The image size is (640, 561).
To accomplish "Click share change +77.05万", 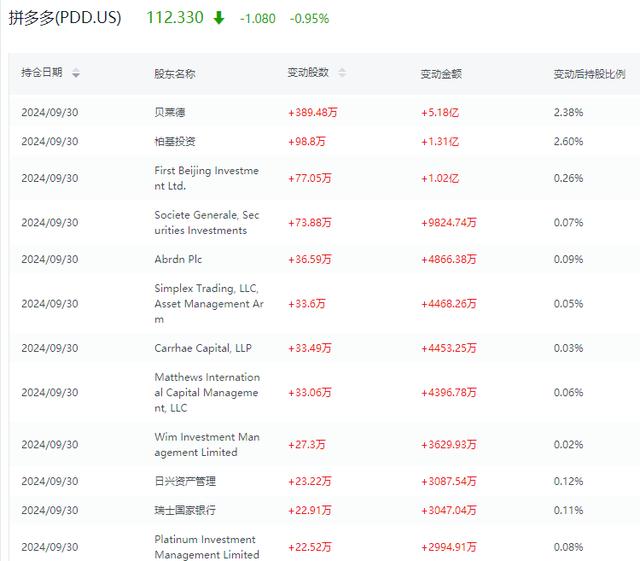I will pyautogui.click(x=310, y=178).
